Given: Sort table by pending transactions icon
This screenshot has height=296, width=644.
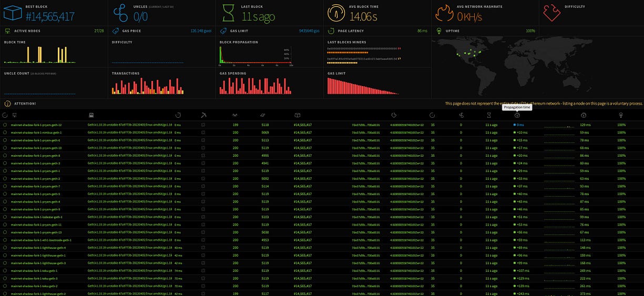Looking at the screenshot, I should (263, 115).
